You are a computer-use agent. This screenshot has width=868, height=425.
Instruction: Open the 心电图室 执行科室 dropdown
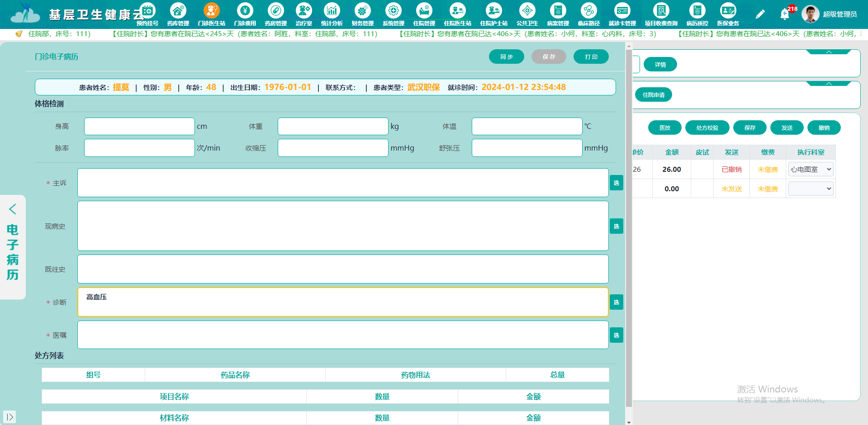[x=811, y=170]
